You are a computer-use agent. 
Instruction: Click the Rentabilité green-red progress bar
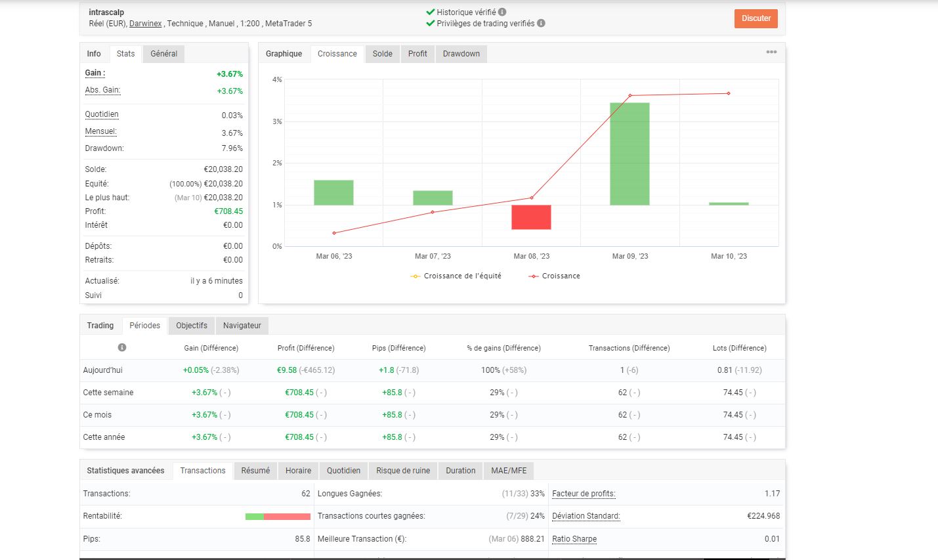click(x=278, y=517)
